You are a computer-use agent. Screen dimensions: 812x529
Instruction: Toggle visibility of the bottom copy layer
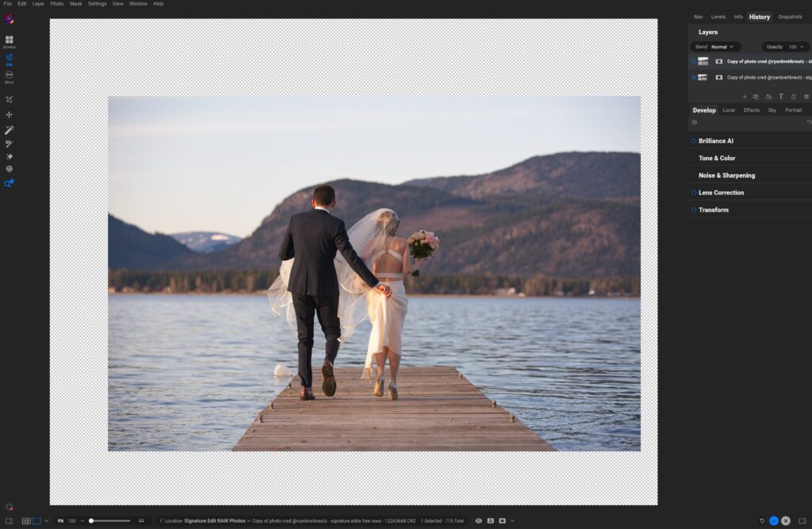click(x=693, y=77)
